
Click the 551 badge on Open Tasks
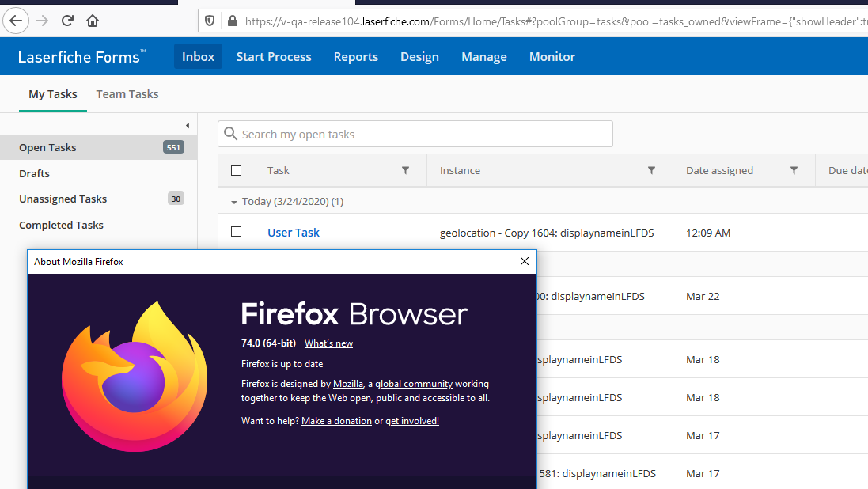(173, 147)
